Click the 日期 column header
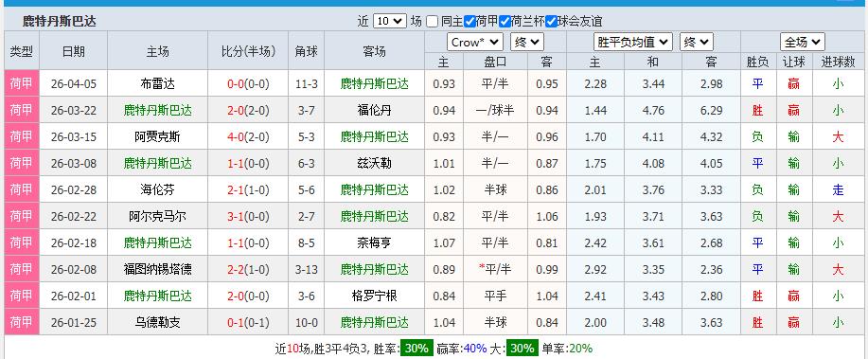This screenshot has width=868, height=359. click(x=74, y=51)
